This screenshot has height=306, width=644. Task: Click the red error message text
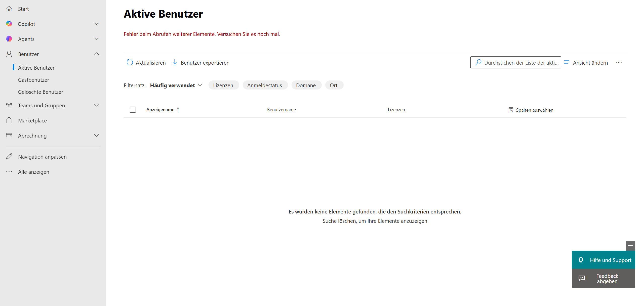click(202, 34)
